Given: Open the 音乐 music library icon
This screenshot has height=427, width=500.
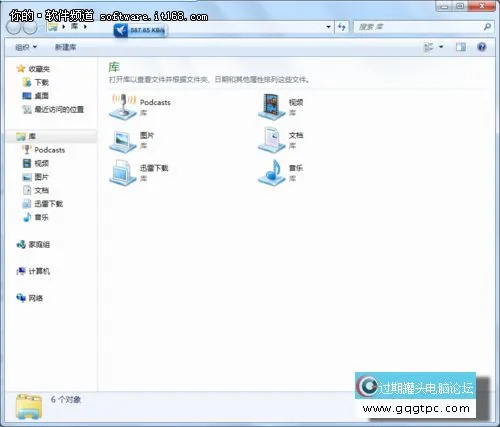Looking at the screenshot, I should point(272,173).
